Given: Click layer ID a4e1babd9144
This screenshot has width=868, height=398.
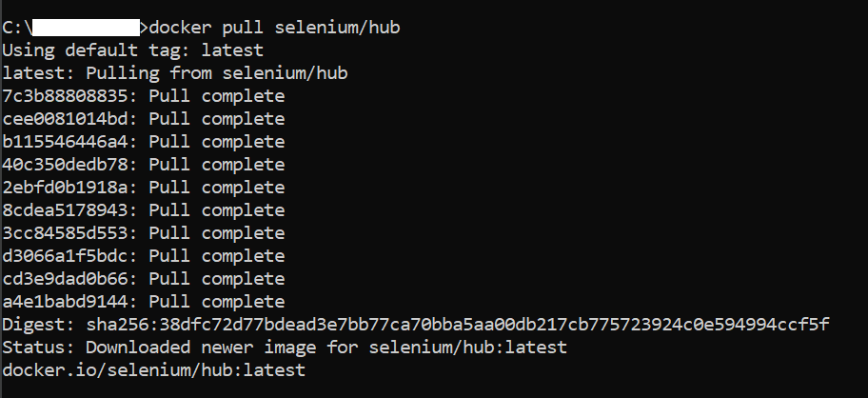Looking at the screenshot, I should pos(66,302).
